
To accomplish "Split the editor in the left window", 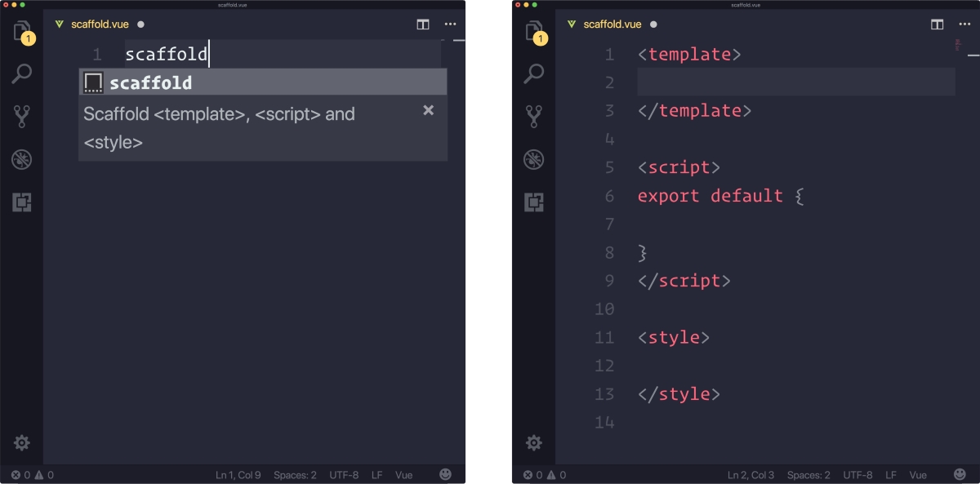I will coord(423,24).
